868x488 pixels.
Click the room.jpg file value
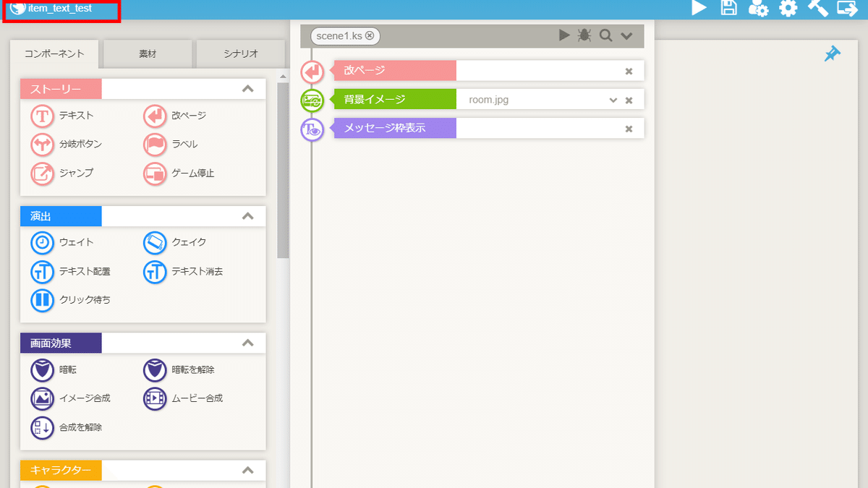(489, 100)
